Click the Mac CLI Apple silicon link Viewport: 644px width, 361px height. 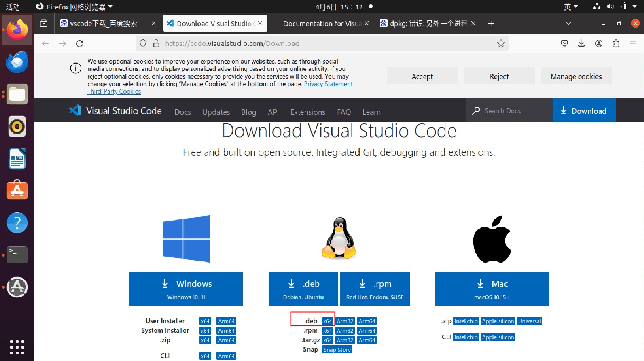coord(498,337)
